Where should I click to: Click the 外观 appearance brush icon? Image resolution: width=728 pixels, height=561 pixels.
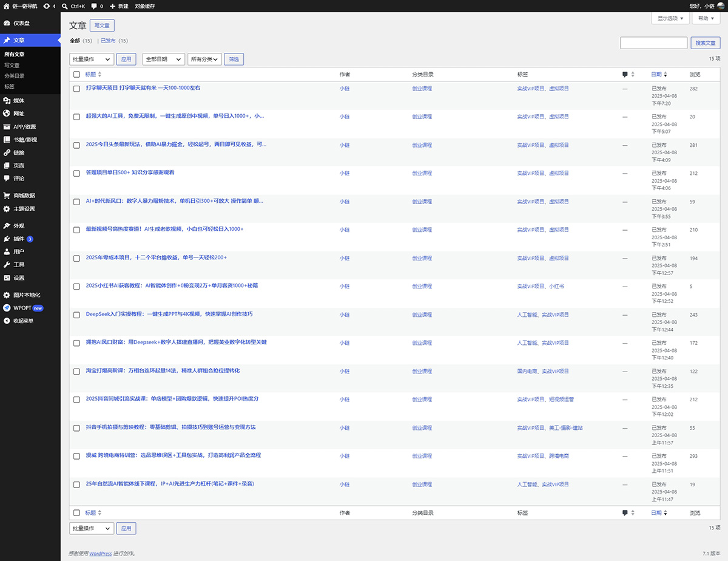click(7, 226)
